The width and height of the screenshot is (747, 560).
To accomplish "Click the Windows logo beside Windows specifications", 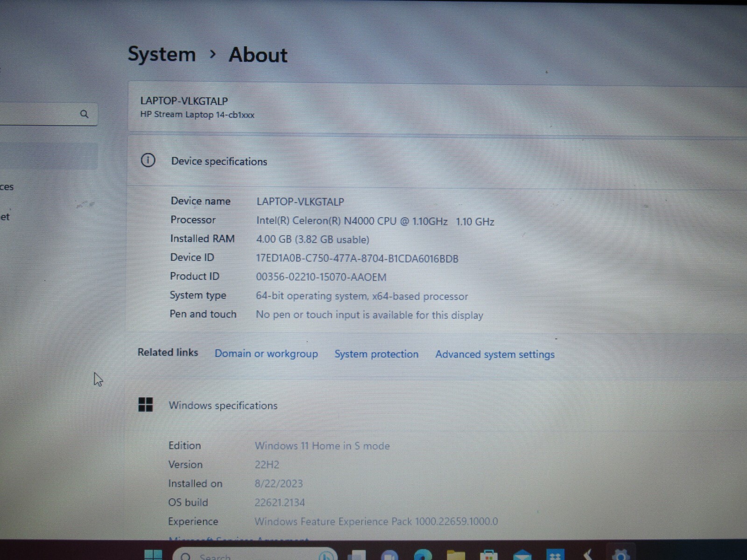I will point(146,405).
